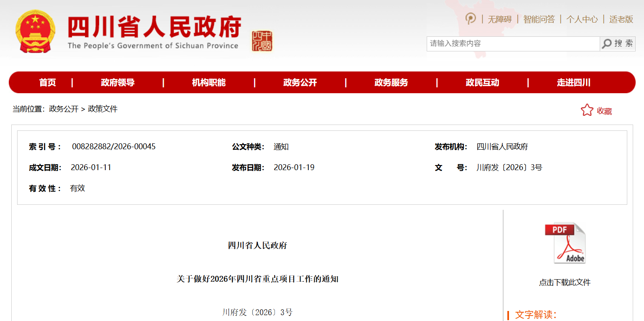644x321 pixels.
Task: Click 政策文件 in the breadcrumb
Action: tap(103, 109)
